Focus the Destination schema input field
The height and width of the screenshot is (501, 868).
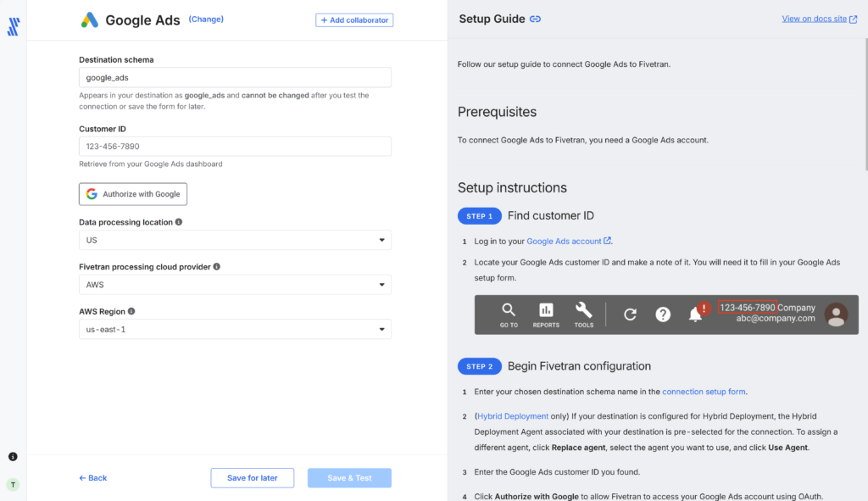pos(236,77)
